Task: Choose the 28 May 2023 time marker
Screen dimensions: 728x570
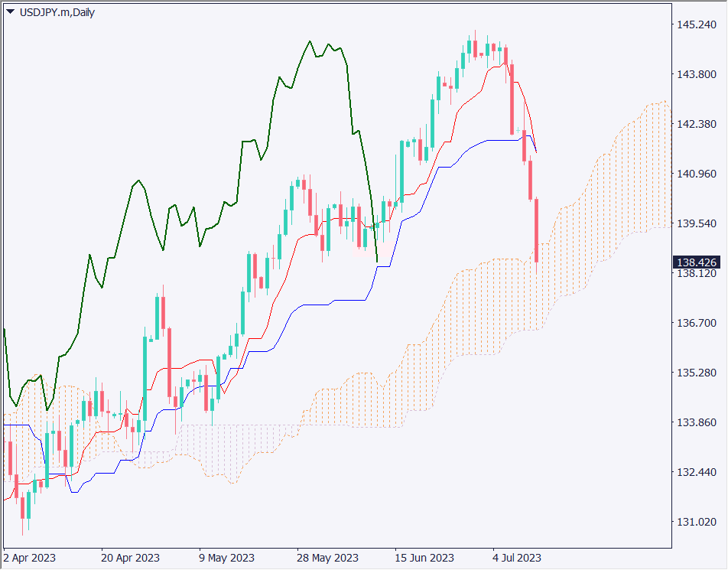Action: tap(328, 558)
